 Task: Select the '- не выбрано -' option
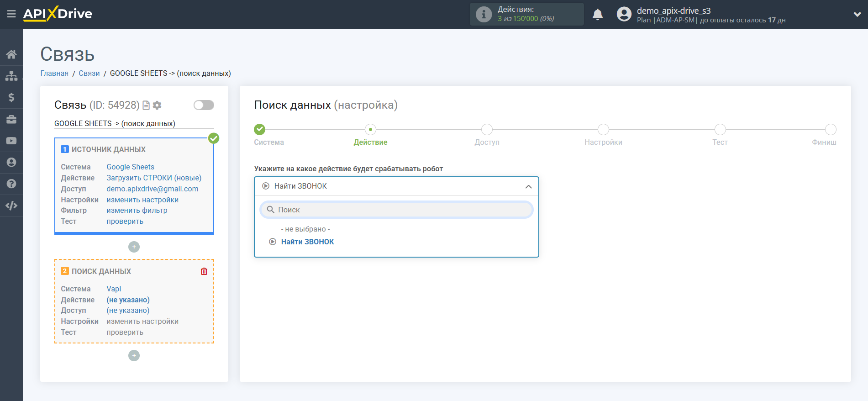[x=305, y=229]
